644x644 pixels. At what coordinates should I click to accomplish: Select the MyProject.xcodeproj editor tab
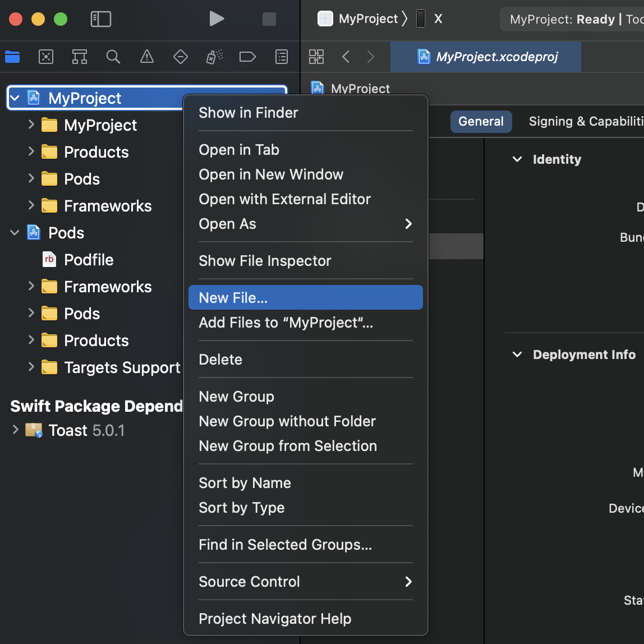point(485,57)
